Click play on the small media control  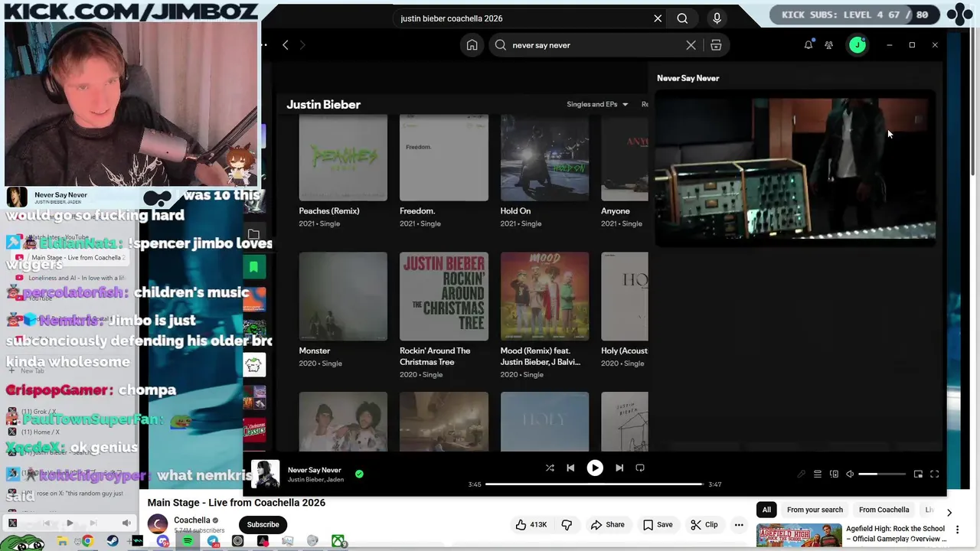point(70,523)
